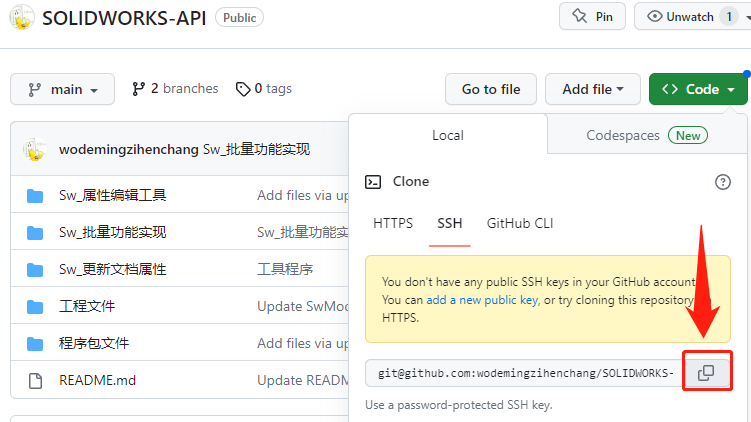Click the Public visibility badge
The height and width of the screenshot is (422, 751).
click(x=239, y=18)
